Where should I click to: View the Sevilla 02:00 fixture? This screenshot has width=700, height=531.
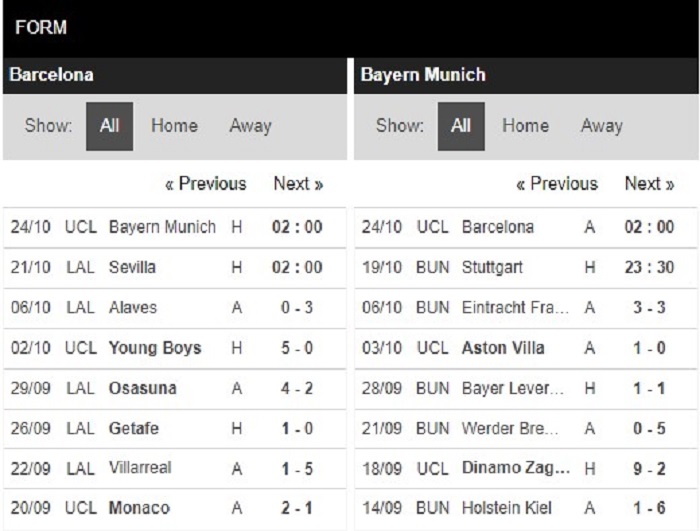175,268
